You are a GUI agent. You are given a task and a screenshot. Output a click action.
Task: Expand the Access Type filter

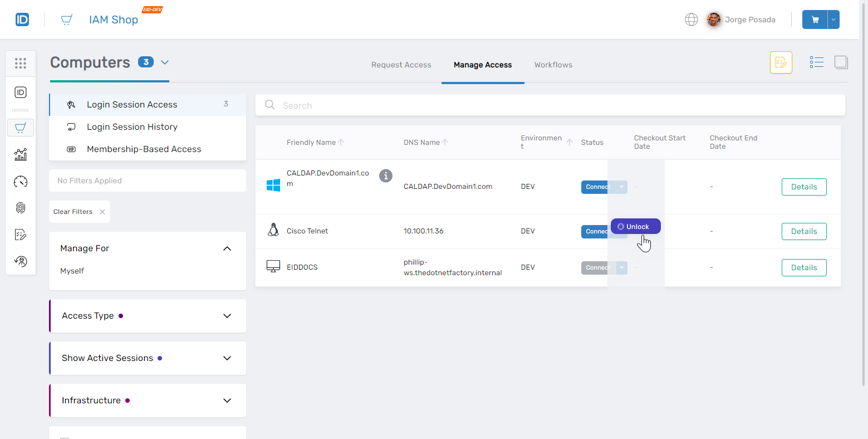click(227, 316)
